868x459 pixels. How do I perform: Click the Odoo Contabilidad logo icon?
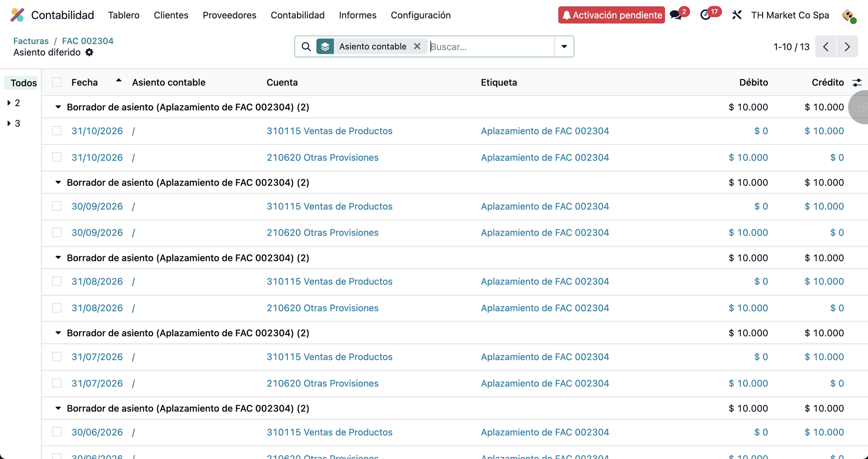tap(17, 14)
